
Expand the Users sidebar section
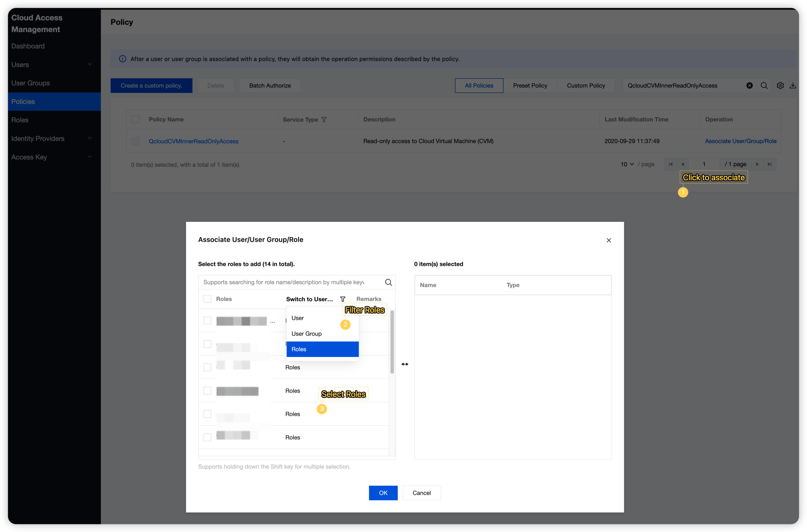tap(90, 65)
